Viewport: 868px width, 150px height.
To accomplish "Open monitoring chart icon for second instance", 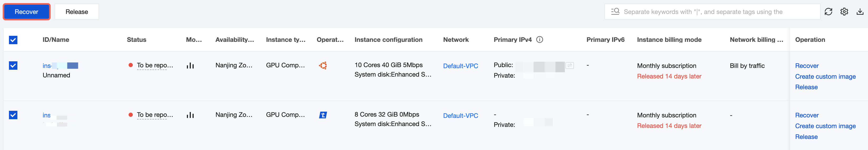I will click(x=190, y=115).
